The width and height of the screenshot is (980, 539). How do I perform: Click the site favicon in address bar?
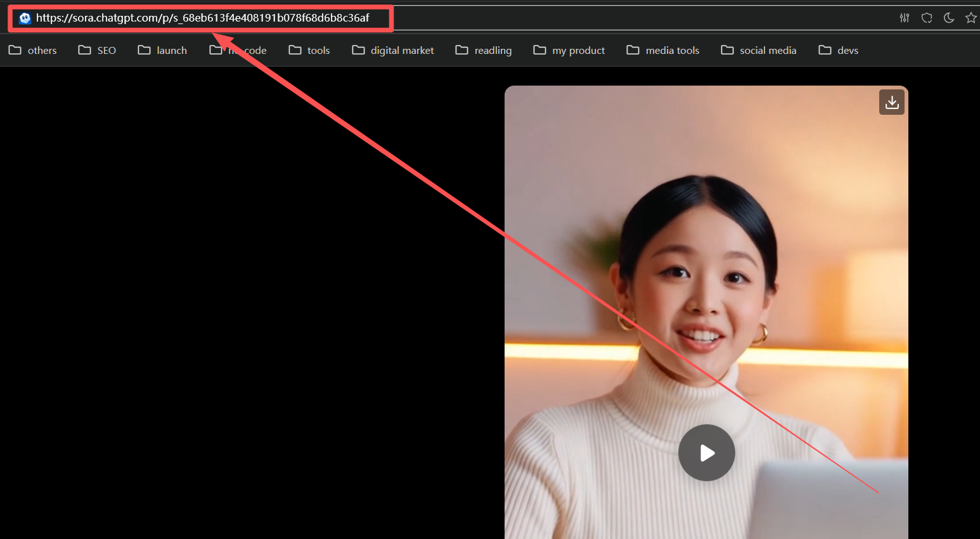pyautogui.click(x=25, y=18)
